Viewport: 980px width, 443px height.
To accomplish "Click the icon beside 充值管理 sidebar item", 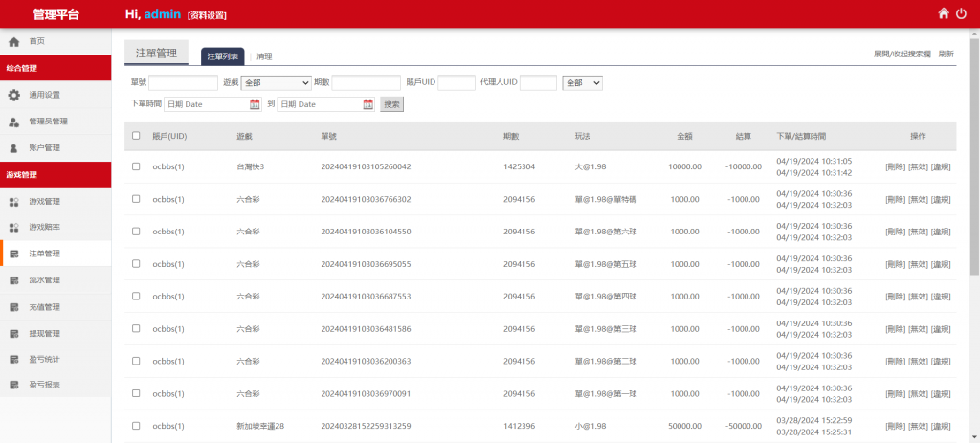I will coord(13,307).
